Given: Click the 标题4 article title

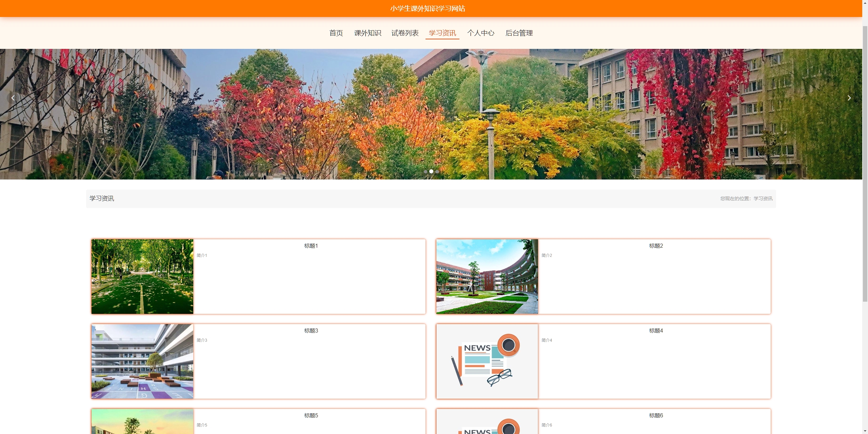Looking at the screenshot, I should (x=656, y=331).
